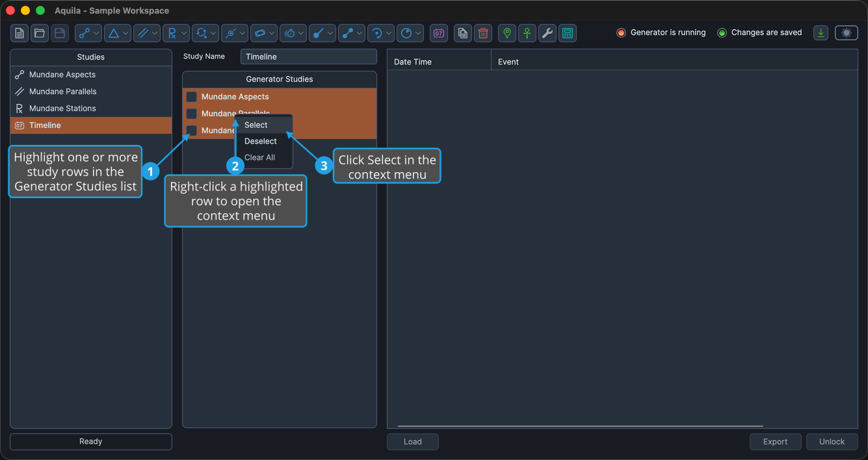Viewport: 868px width, 460px height.
Task: Click the green download arrow icon
Action: point(821,32)
